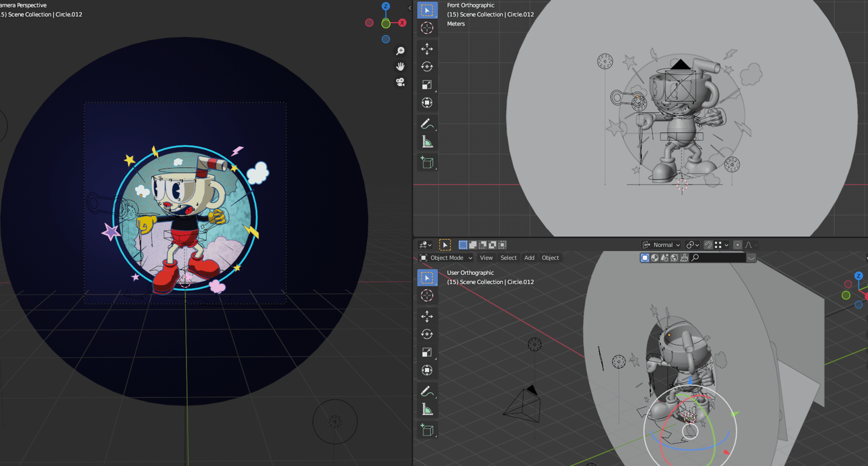Toggle proportional editing button

[x=737, y=245]
